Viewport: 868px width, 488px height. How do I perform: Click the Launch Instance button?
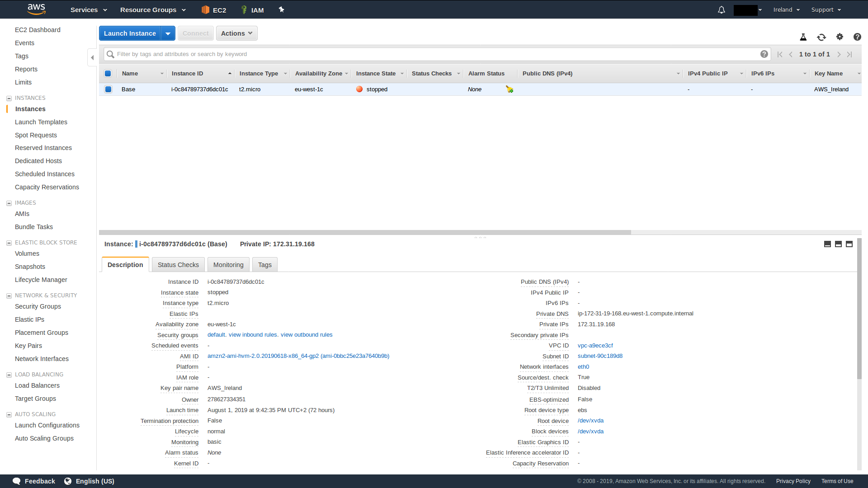click(x=130, y=33)
